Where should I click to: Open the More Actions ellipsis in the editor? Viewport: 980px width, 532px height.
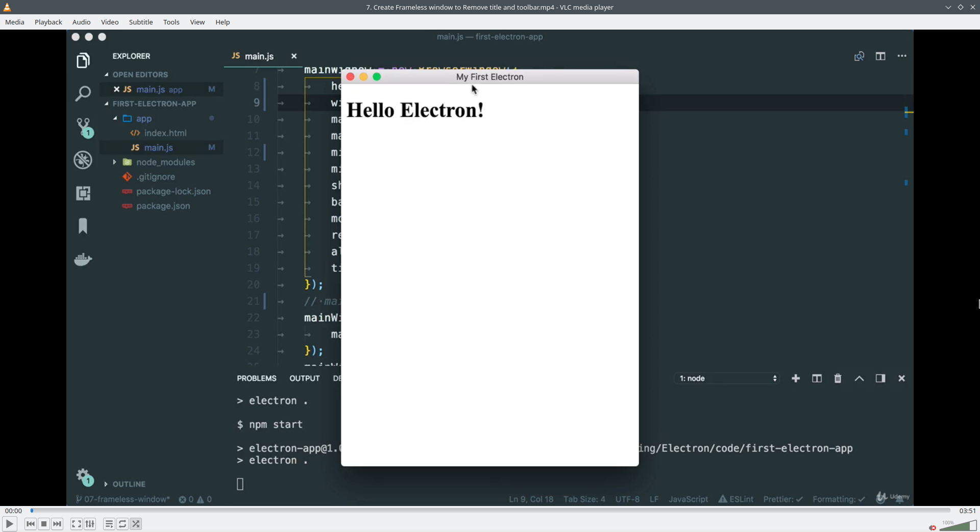click(902, 56)
